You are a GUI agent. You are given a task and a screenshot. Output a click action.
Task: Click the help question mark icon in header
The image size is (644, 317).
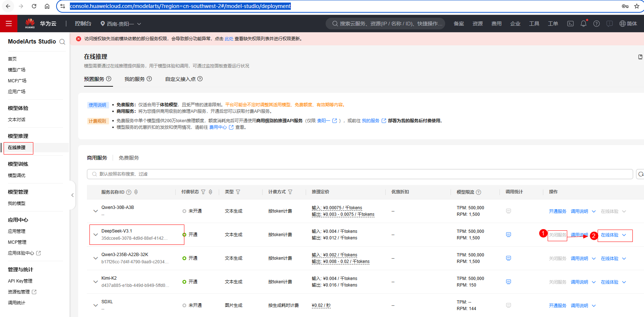tap(596, 24)
